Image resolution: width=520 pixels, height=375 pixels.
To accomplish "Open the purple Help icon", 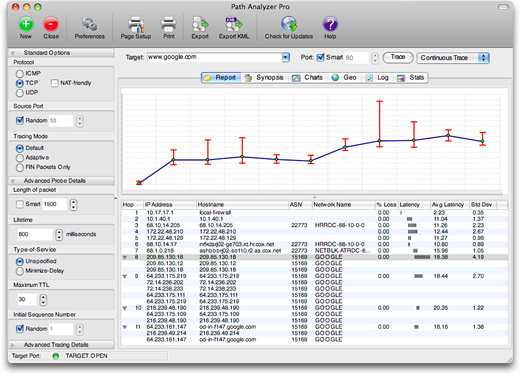I will click(330, 24).
